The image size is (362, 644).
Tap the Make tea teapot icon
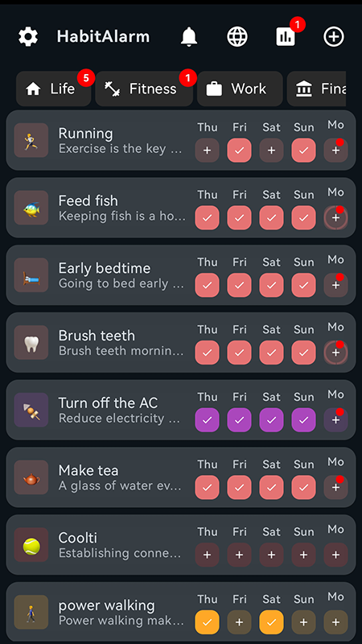(x=31, y=477)
